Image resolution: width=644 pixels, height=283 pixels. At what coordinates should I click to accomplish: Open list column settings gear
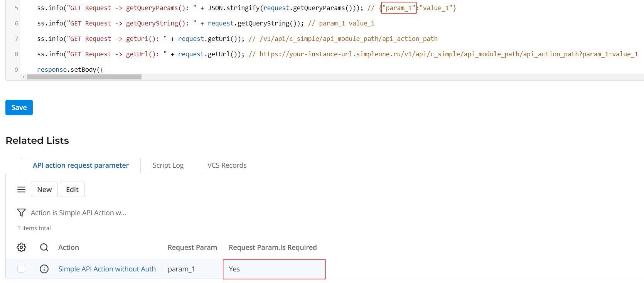(x=21, y=247)
